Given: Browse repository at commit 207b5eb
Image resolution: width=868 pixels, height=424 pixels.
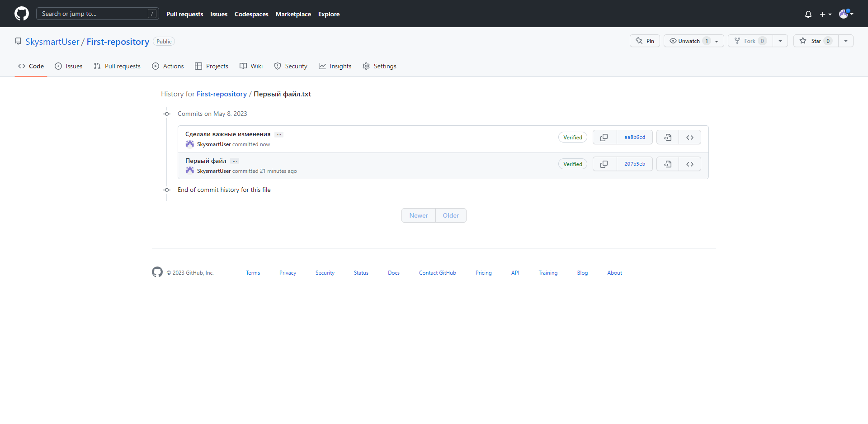Looking at the screenshot, I should (x=690, y=164).
